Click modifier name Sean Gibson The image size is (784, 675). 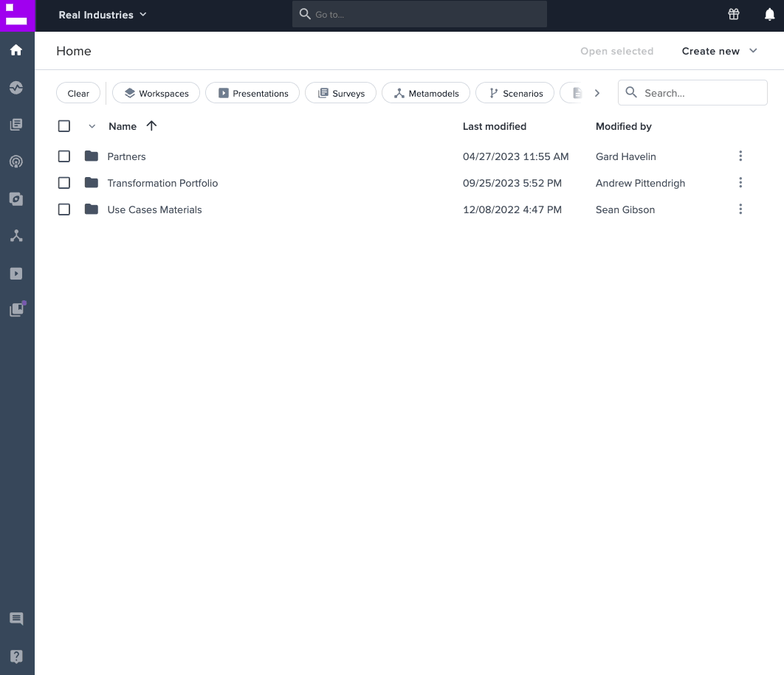pyautogui.click(x=625, y=210)
